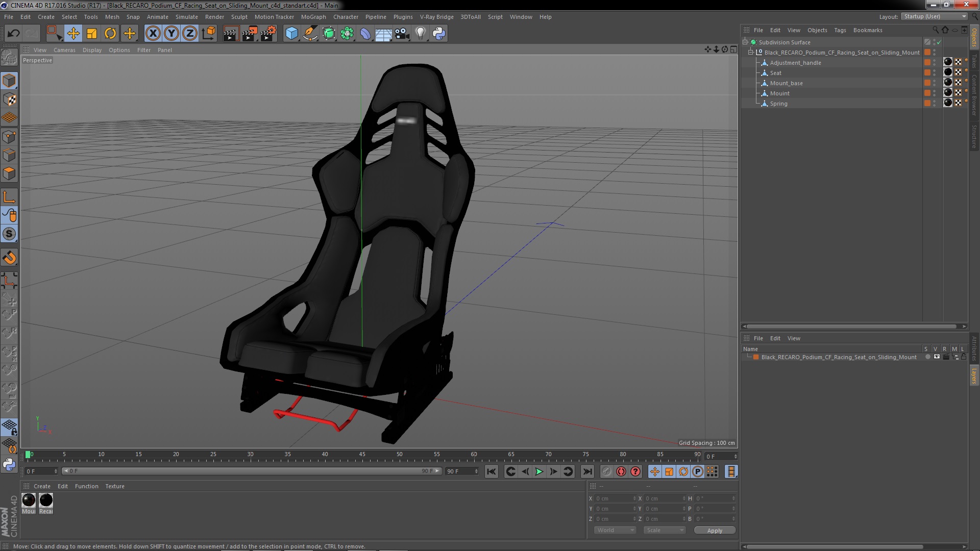Screen dimensions: 980x551
Task: Toggle Position keyframe recording icon
Action: (655, 472)
